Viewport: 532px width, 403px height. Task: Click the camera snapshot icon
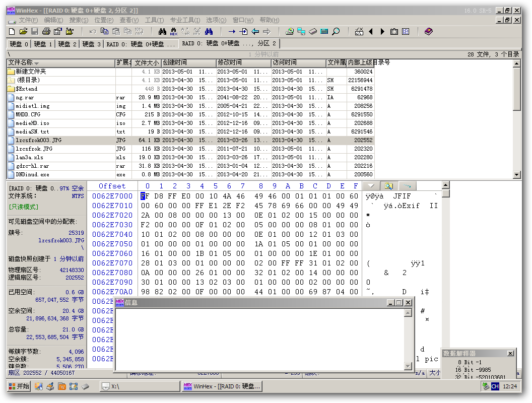pyautogui.click(x=394, y=32)
